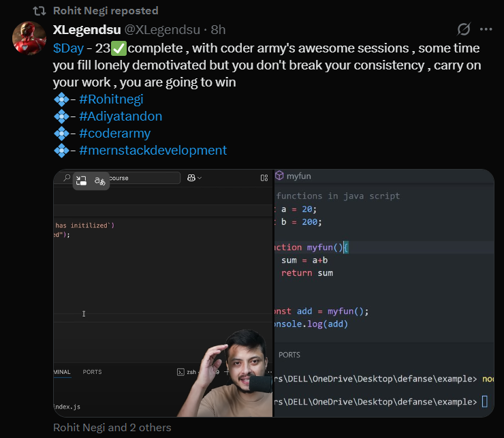Click the layout icon in left screenshot toolbar
This screenshot has height=438, width=504.
point(264,178)
